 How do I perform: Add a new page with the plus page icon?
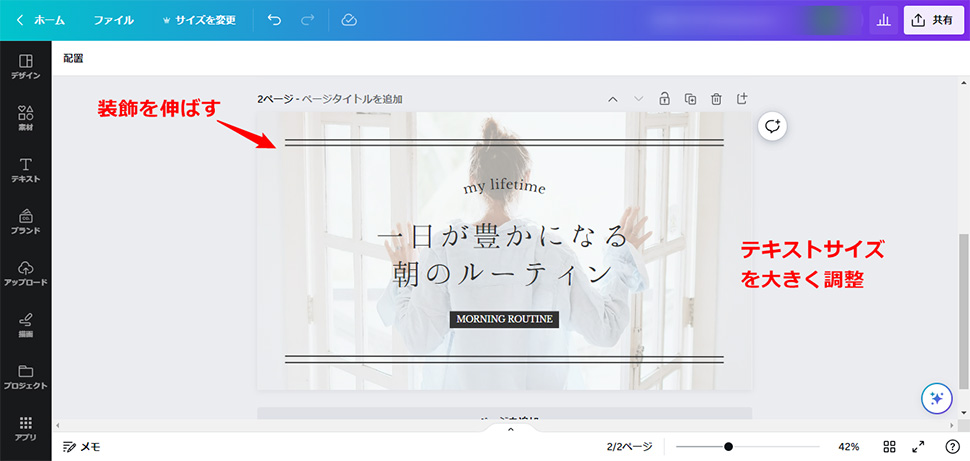coord(742,98)
